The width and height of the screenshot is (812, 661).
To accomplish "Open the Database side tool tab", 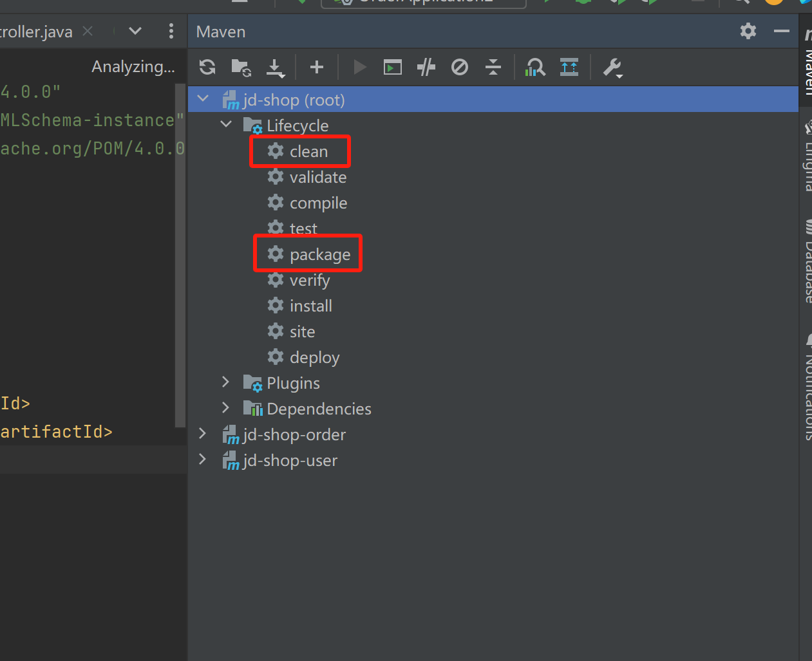I will click(807, 261).
